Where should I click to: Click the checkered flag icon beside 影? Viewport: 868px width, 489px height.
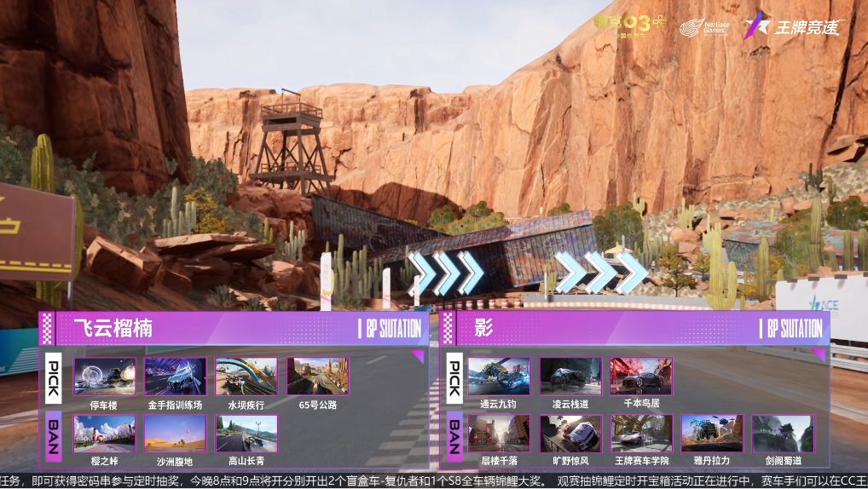click(x=448, y=329)
